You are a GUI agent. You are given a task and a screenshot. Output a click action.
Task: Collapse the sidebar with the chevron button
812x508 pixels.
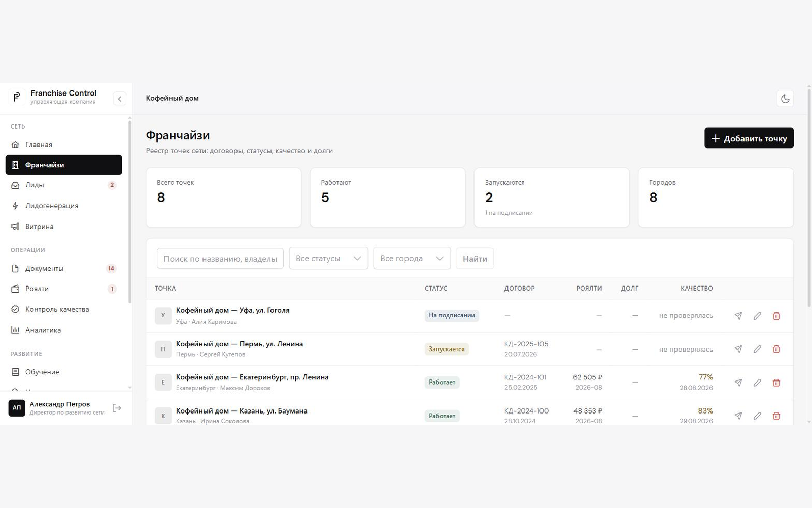(x=120, y=99)
